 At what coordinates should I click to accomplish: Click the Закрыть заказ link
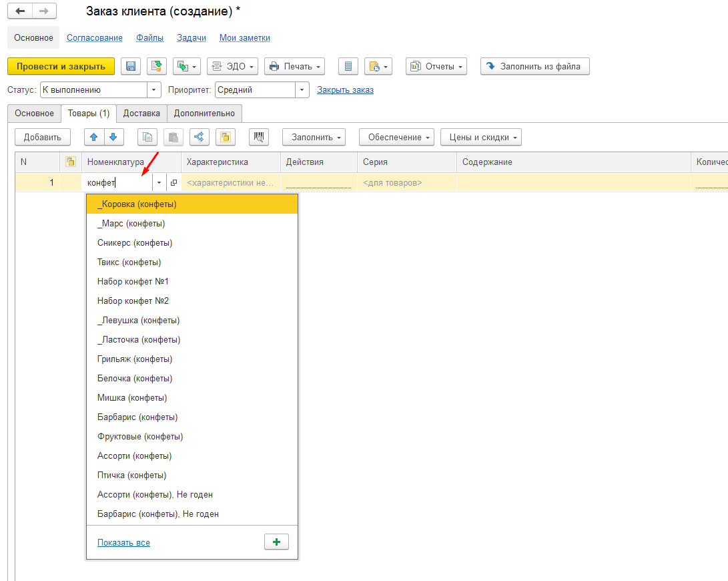345,89
